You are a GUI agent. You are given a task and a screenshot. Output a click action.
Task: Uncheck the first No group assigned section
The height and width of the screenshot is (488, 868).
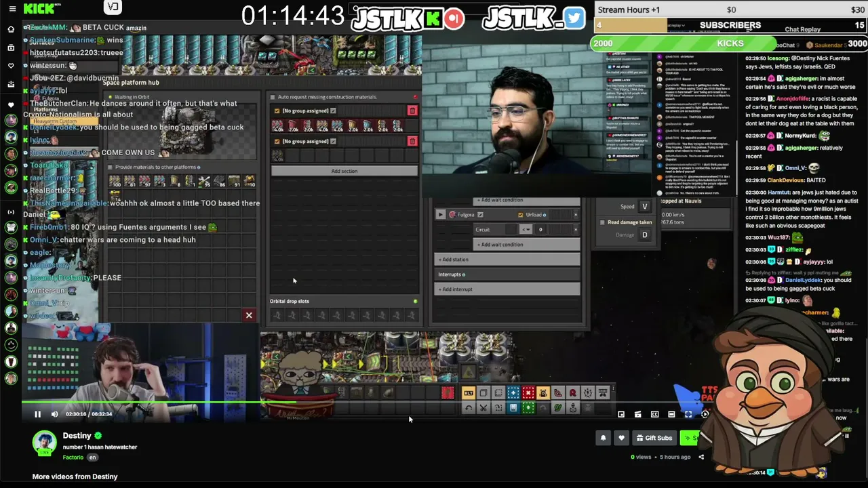277,110
